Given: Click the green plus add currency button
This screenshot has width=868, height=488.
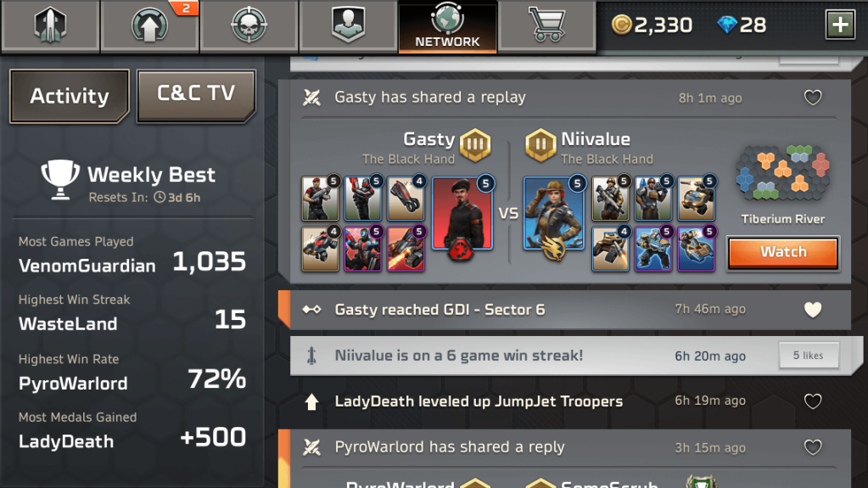Looking at the screenshot, I should point(840,25).
